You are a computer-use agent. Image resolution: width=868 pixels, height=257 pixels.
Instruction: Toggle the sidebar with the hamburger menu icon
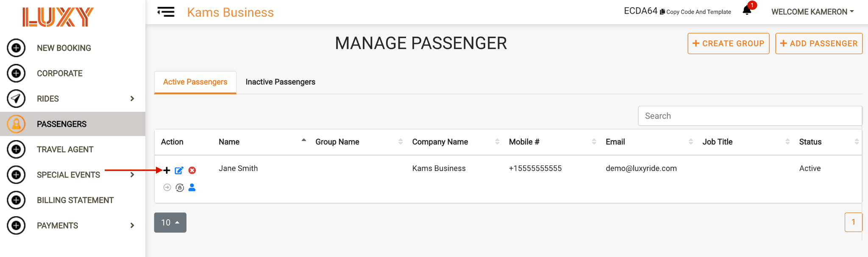click(x=166, y=12)
